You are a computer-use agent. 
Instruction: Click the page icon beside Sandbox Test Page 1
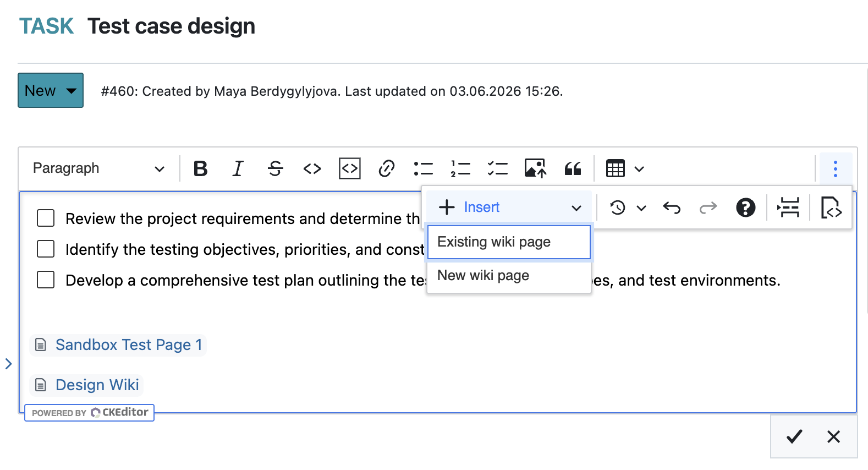click(x=40, y=345)
